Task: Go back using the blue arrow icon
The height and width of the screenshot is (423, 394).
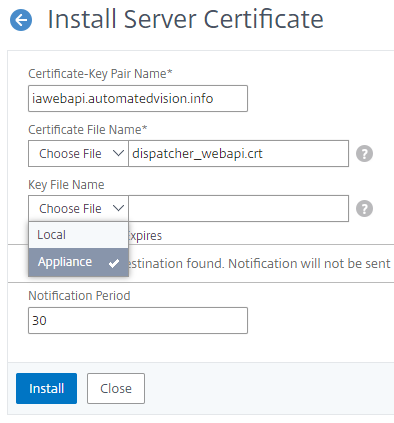Action: 21,20
